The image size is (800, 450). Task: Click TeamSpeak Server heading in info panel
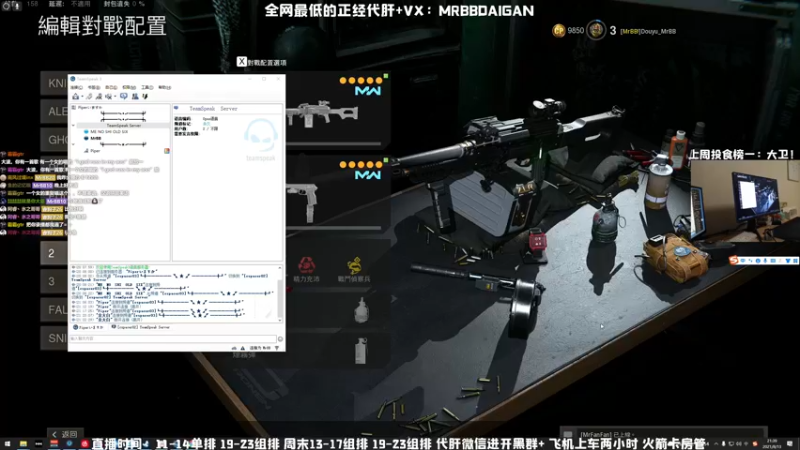(x=213, y=109)
